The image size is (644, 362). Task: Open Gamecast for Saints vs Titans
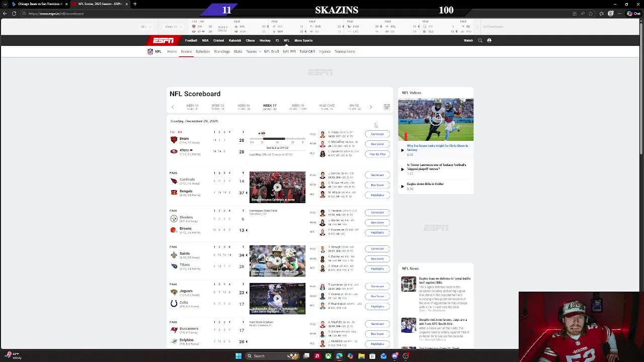[377, 249]
